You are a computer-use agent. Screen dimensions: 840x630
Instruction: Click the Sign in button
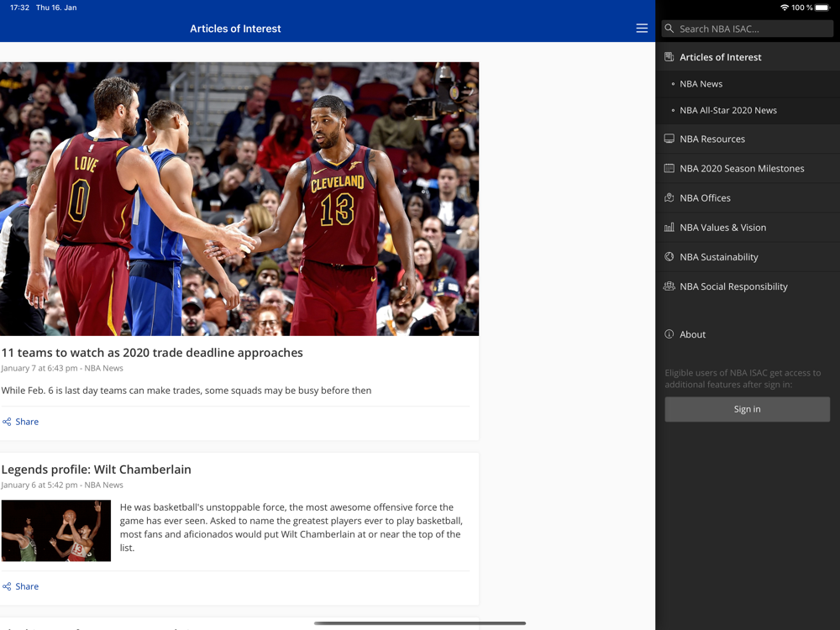pyautogui.click(x=748, y=409)
